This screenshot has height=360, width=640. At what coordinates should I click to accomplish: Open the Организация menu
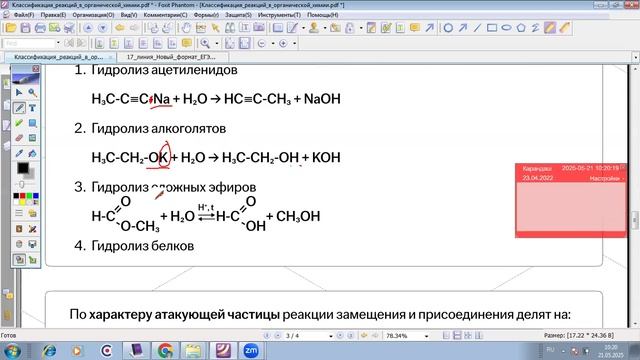pyautogui.click(x=93, y=15)
